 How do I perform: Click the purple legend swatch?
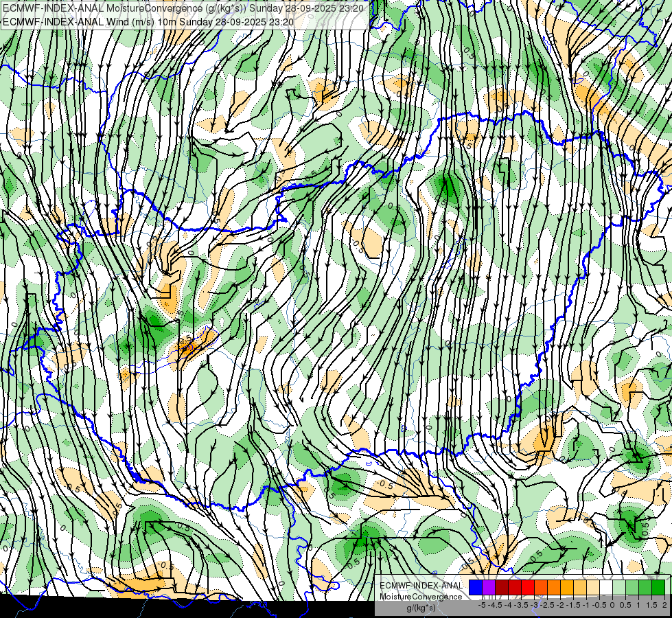(489, 588)
